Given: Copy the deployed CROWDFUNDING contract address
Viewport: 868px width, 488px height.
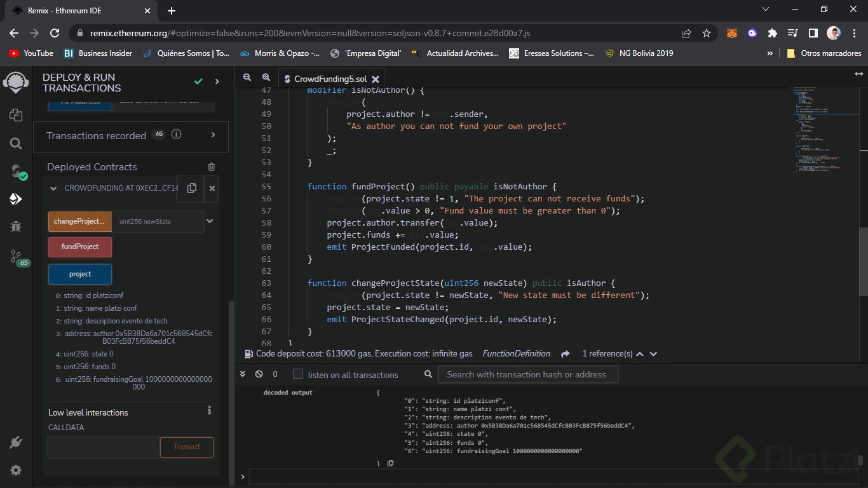Looking at the screenshot, I should (191, 188).
